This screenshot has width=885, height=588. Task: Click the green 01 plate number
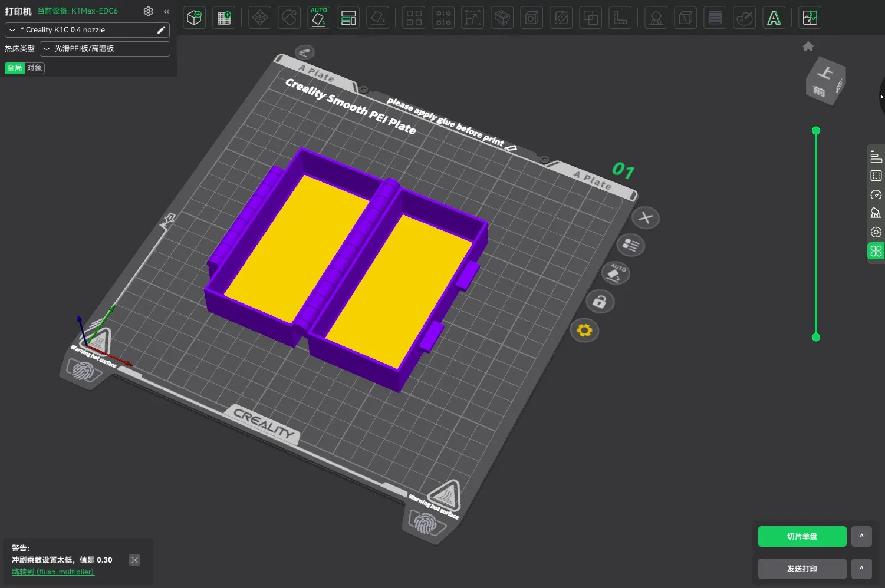pyautogui.click(x=623, y=171)
